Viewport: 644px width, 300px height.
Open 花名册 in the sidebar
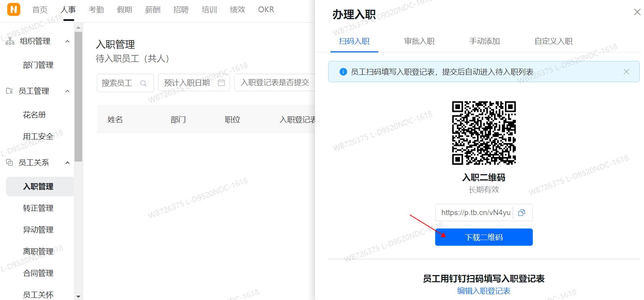[x=34, y=115]
